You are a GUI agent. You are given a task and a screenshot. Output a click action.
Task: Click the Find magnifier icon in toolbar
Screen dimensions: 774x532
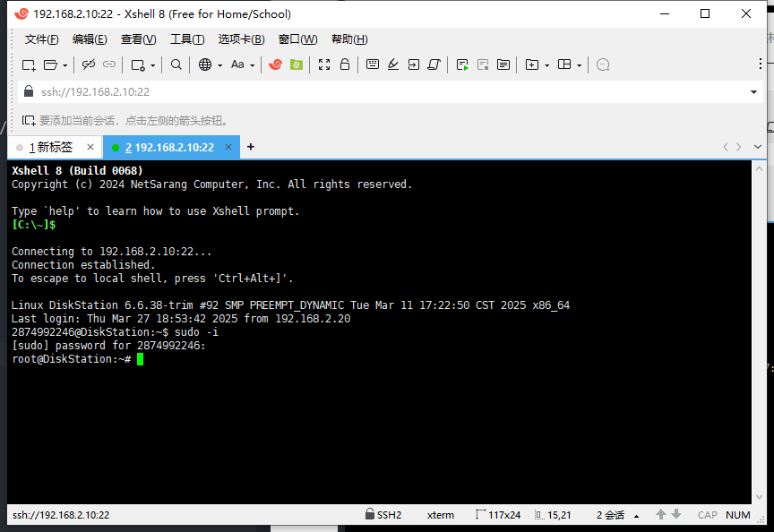[176, 64]
